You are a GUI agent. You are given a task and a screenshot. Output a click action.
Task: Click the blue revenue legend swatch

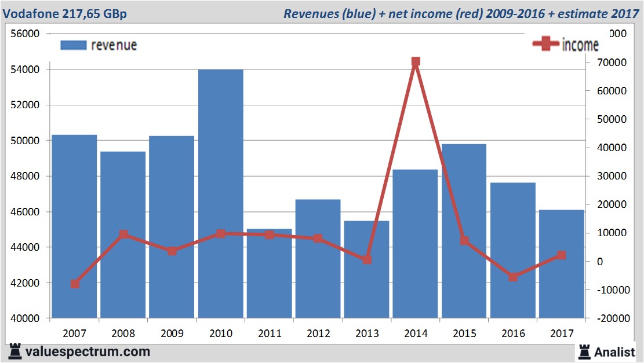point(74,45)
